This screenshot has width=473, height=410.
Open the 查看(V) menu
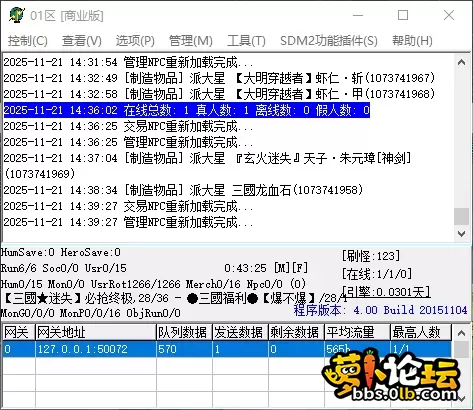click(x=82, y=41)
